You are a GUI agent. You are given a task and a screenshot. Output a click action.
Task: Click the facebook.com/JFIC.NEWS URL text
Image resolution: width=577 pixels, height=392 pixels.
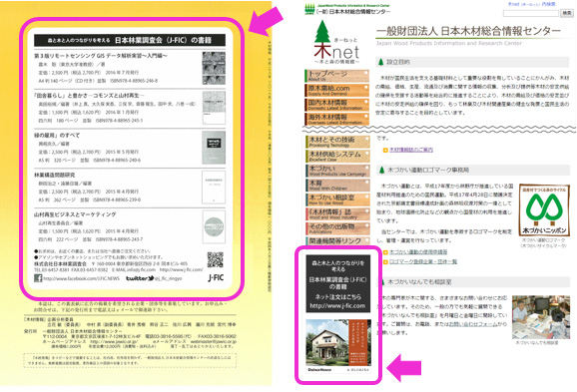81,278
